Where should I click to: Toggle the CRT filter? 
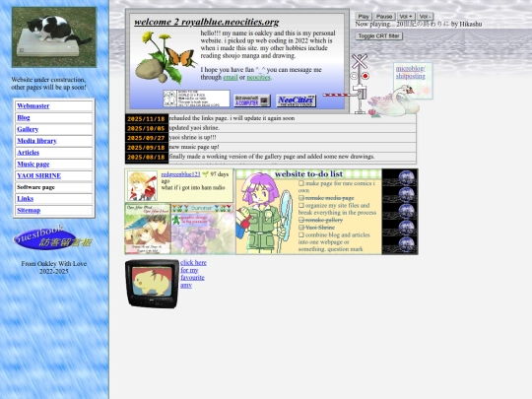[x=378, y=36]
